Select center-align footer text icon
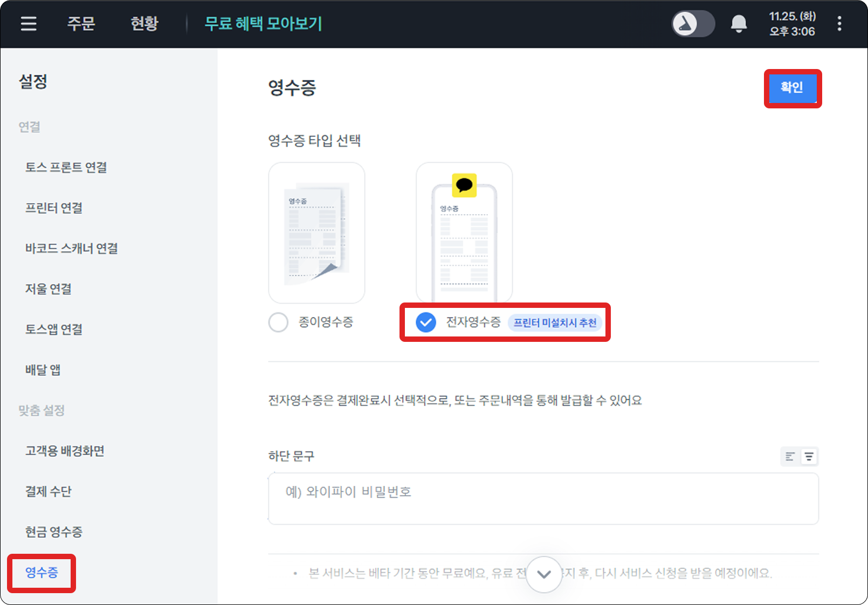The width and height of the screenshot is (868, 605). point(809,457)
